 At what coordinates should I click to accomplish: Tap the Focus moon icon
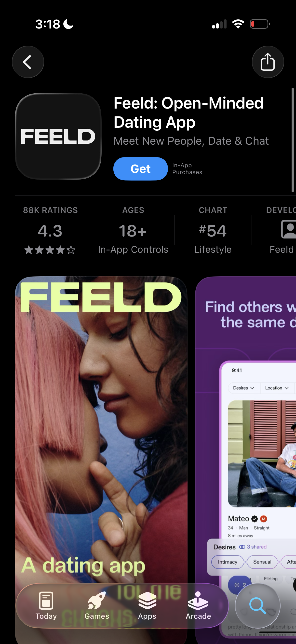[68, 24]
